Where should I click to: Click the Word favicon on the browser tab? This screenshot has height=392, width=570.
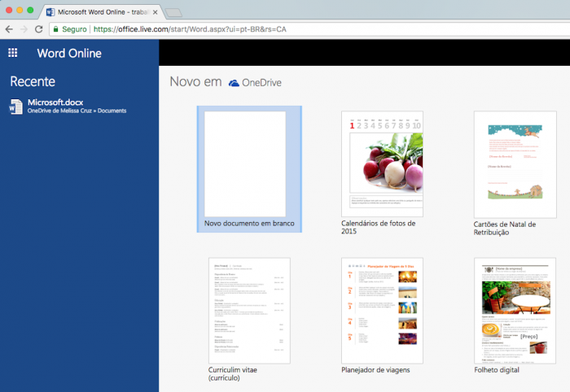tap(50, 12)
